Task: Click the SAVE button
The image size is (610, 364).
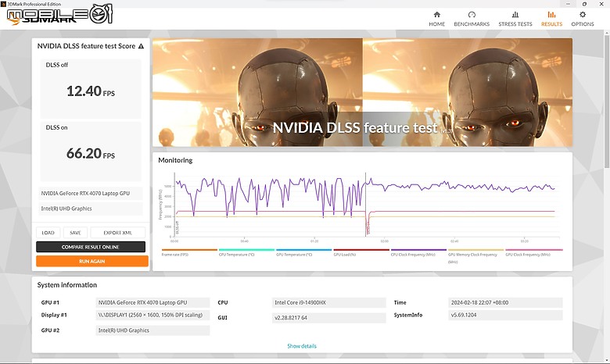Action: click(75, 233)
